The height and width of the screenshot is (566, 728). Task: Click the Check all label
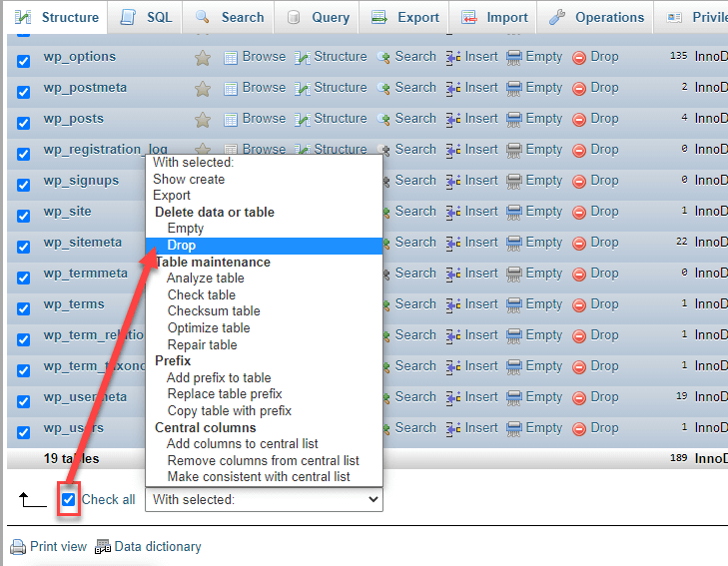tap(108, 500)
